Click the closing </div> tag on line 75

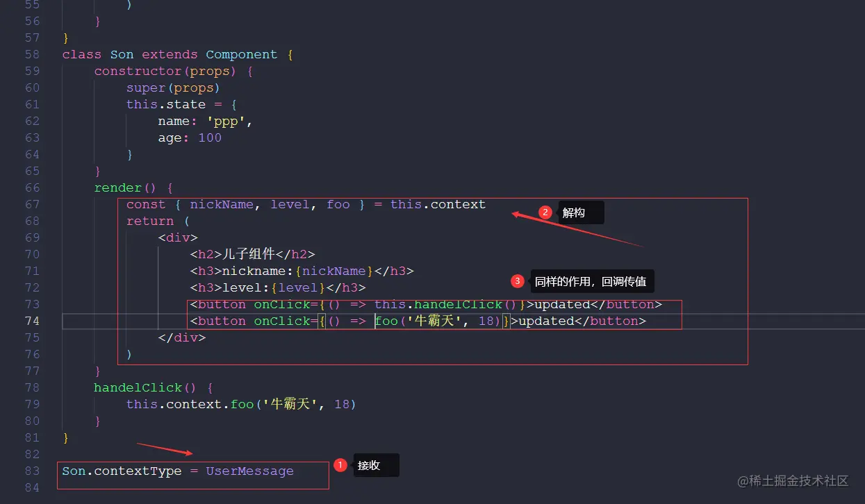pos(182,337)
